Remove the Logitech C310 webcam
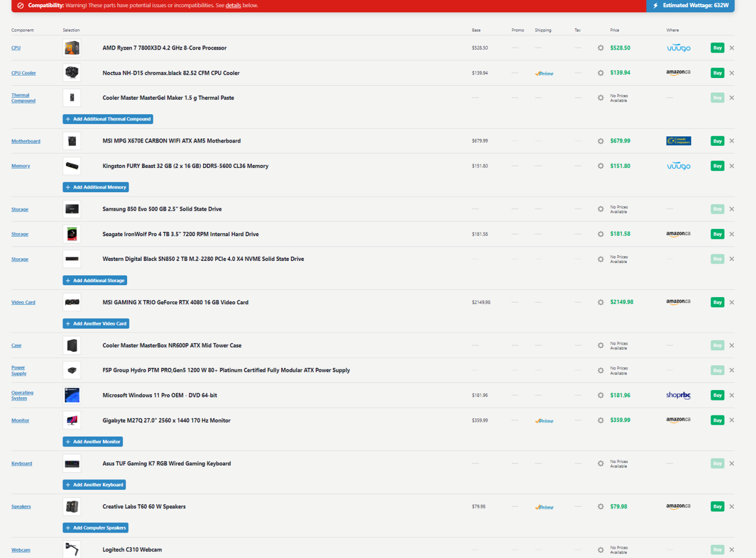Screen dimensions: 756x558 732,550
